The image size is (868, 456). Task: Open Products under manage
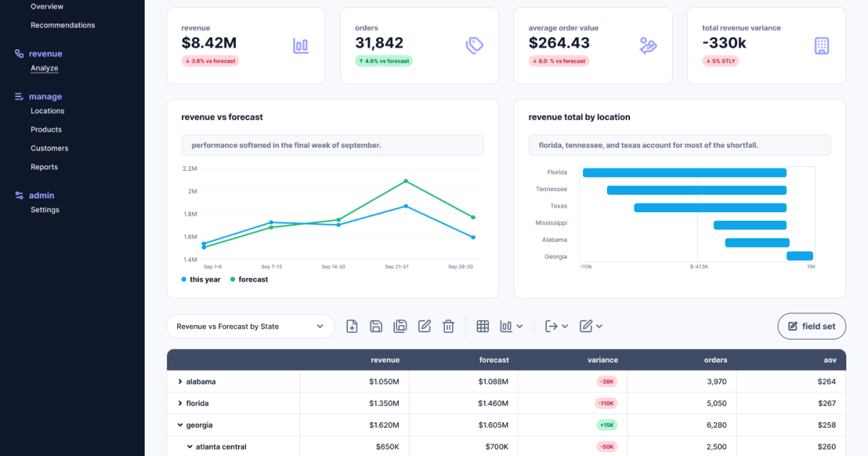(46, 130)
